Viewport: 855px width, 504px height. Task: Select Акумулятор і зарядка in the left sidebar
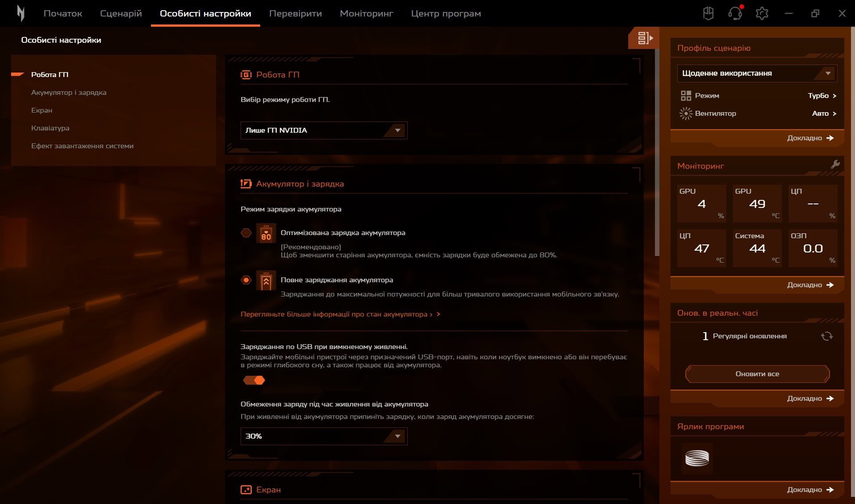[69, 92]
